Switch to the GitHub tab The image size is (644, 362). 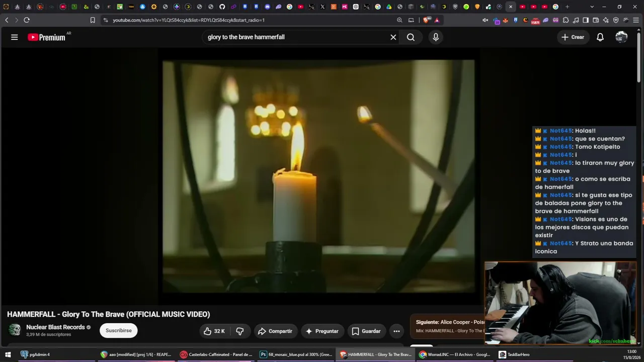point(222,7)
